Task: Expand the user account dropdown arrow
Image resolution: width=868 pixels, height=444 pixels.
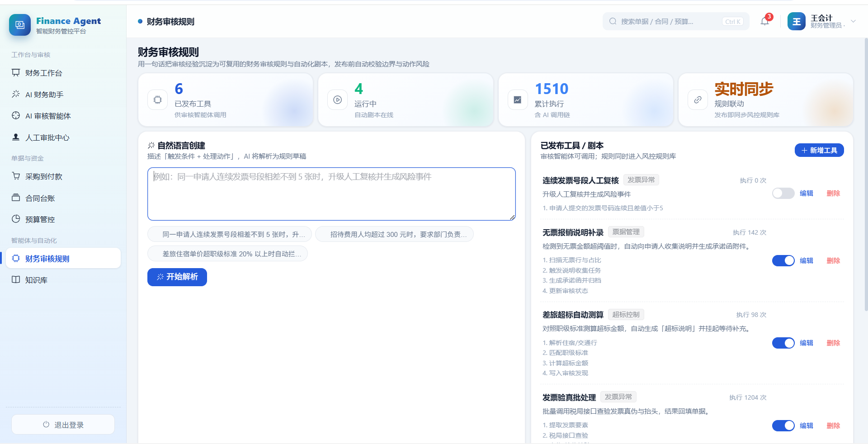Action: pos(853,21)
